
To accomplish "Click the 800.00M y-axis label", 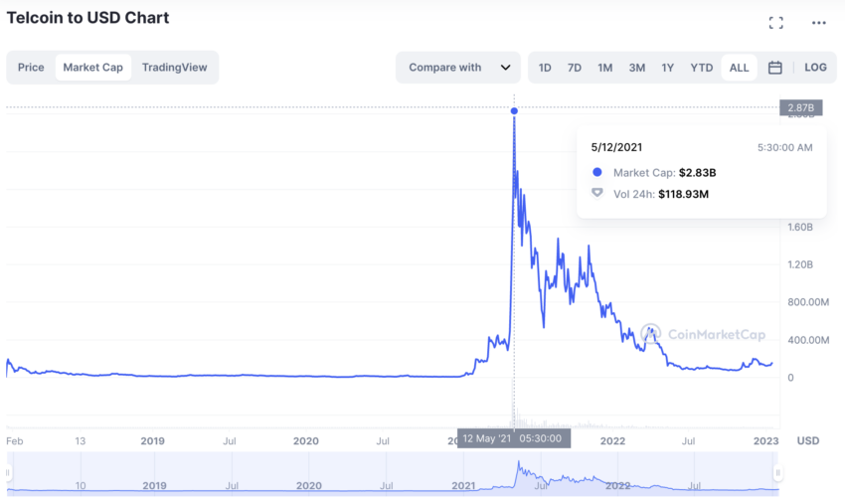I will 808,302.
